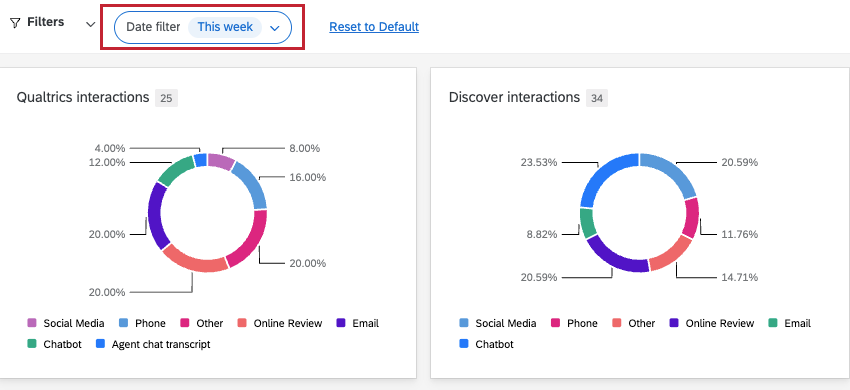Toggle Phone swatch in Discover legend
Screen dimensions: 850x390
coord(555,323)
